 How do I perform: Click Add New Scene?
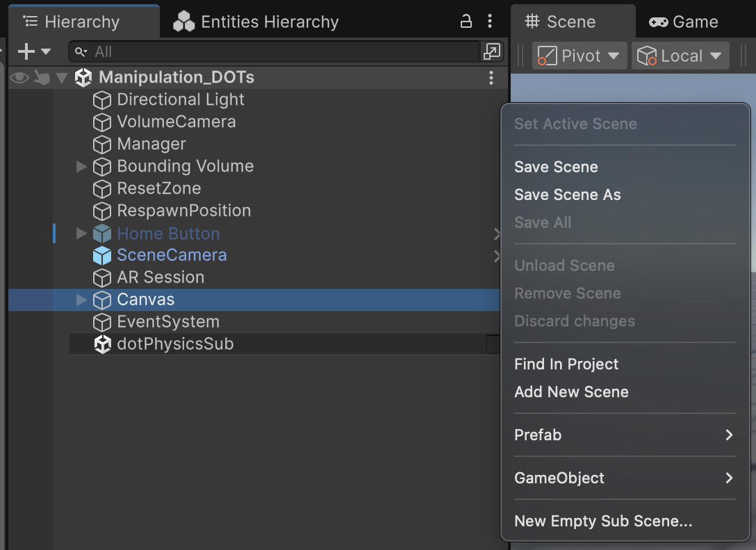(x=571, y=392)
